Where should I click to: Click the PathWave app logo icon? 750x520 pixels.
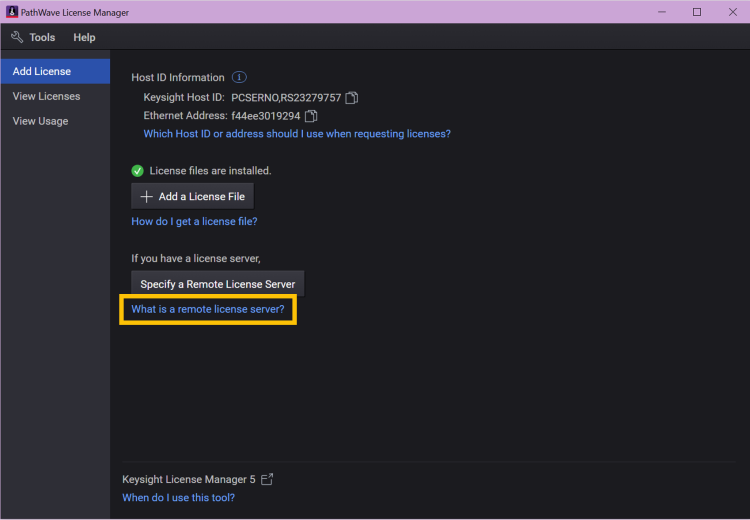point(12,12)
